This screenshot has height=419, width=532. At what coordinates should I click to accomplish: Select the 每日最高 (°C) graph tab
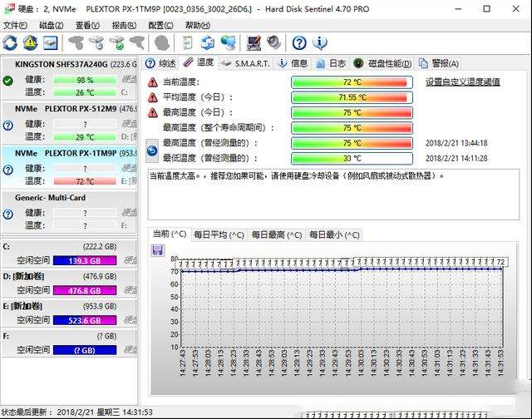[277, 234]
